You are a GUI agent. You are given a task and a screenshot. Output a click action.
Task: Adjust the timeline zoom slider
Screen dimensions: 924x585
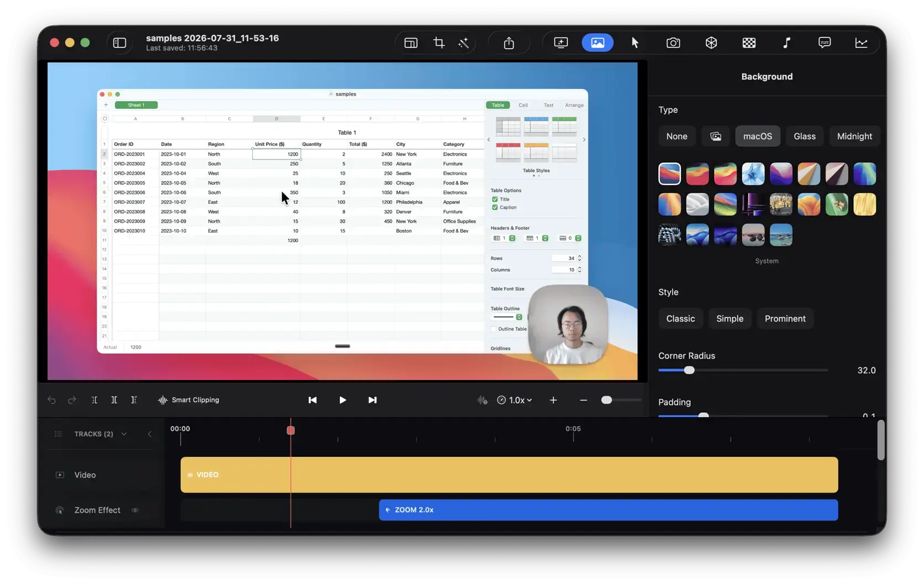tap(606, 400)
